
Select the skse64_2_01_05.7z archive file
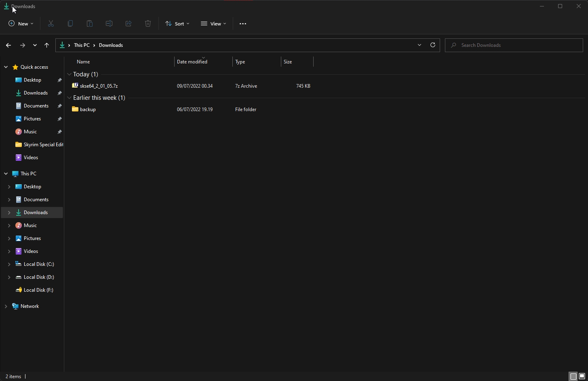[x=99, y=86]
